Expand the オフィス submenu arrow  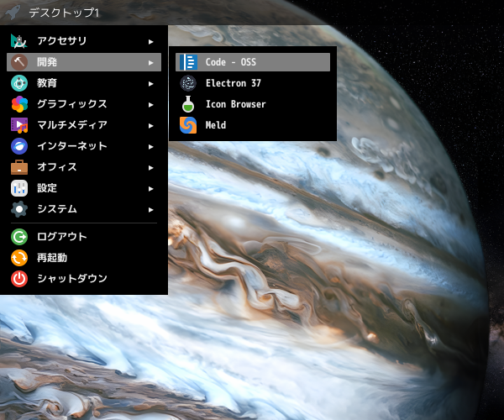pyautogui.click(x=150, y=167)
